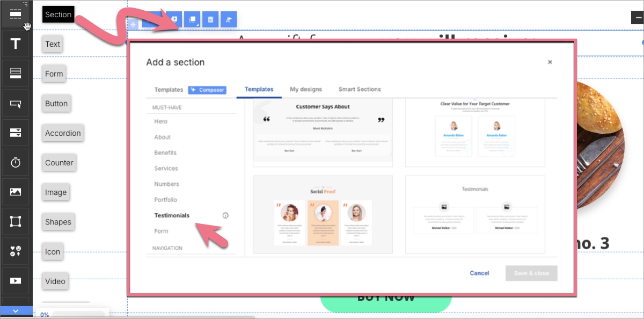This screenshot has height=319, width=644.
Task: Pick the Form widget icon
Action: [16, 74]
